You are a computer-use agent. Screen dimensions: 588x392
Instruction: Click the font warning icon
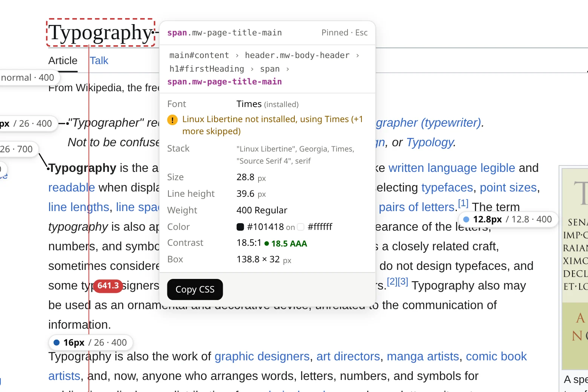coord(172,120)
